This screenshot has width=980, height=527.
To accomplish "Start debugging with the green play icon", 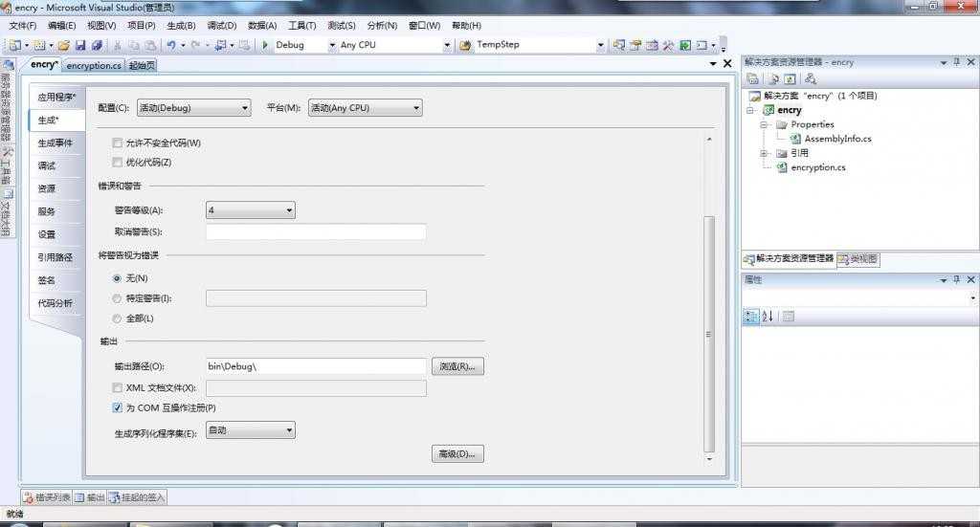I will pyautogui.click(x=265, y=45).
